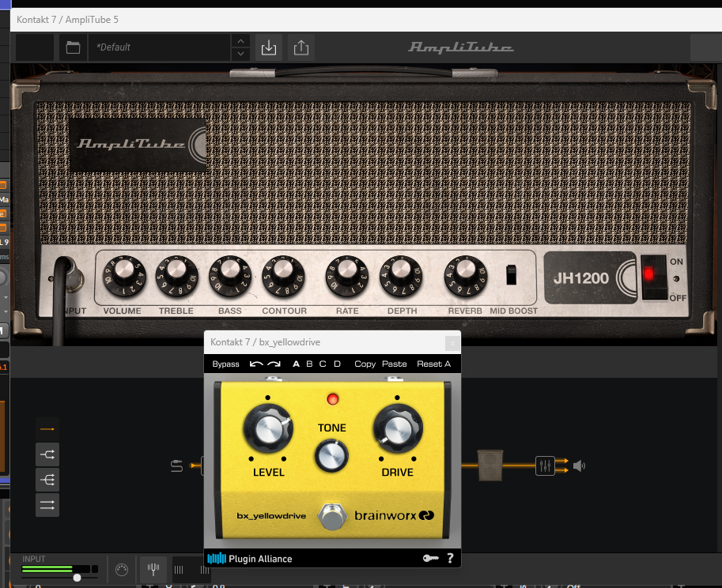Open bx_yellowdrive help question mark
This screenshot has width=722, height=588.
[x=450, y=558]
